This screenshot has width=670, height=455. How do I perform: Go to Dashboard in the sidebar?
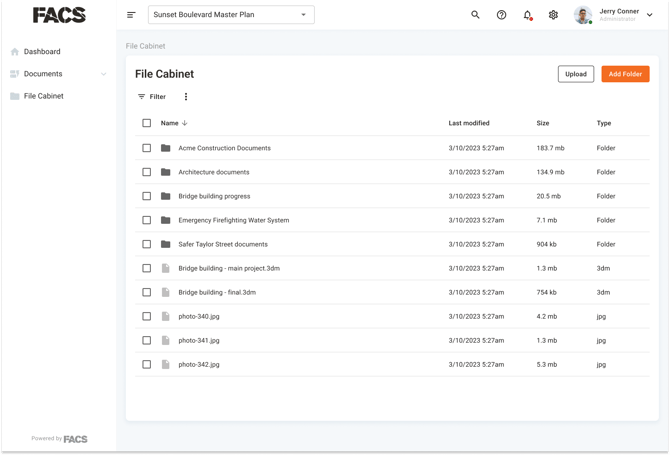click(42, 52)
